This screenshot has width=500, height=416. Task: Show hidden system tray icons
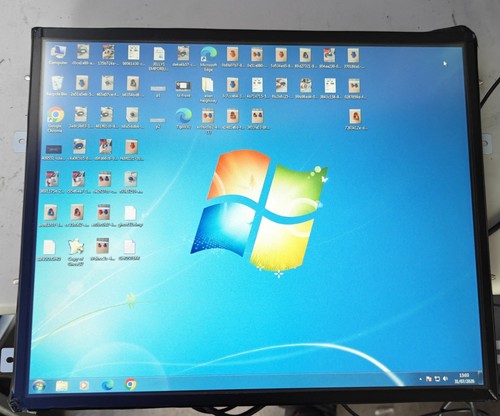point(420,379)
